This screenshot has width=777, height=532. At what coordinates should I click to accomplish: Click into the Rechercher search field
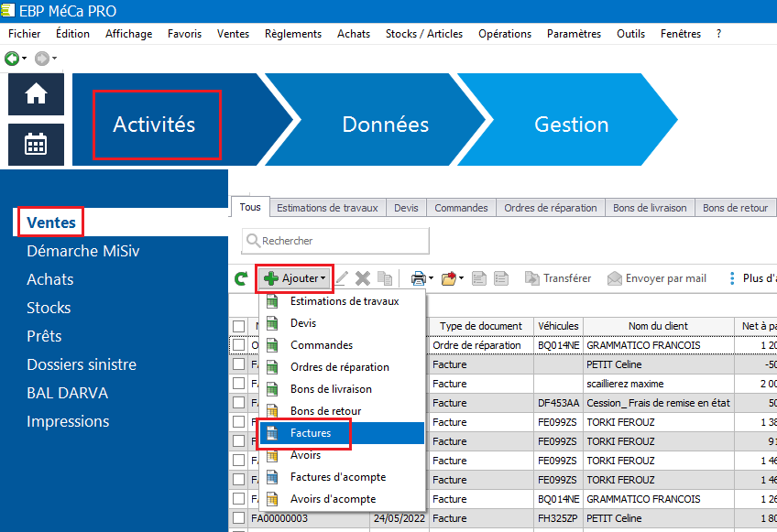point(335,241)
